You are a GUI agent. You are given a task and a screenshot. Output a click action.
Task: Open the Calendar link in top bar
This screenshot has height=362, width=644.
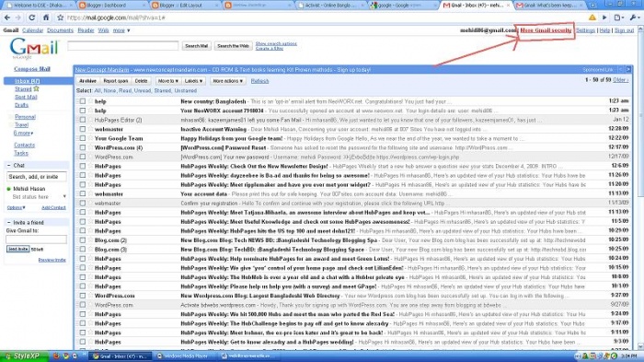pyautogui.click(x=32, y=30)
